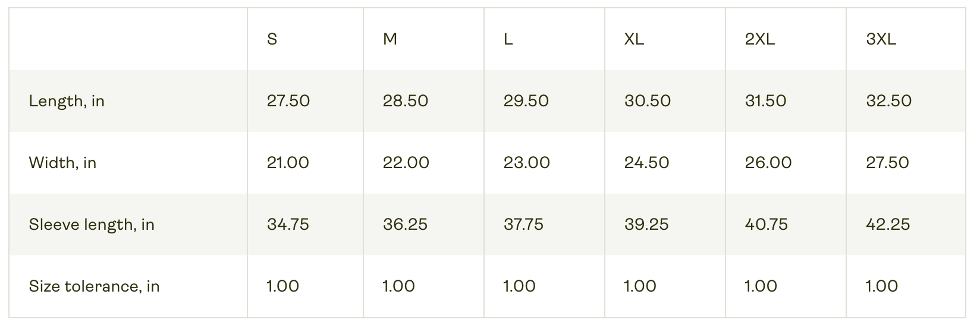Image resolution: width=980 pixels, height=329 pixels.
Task: Select the 28.50 length value for M
Action: click(406, 101)
